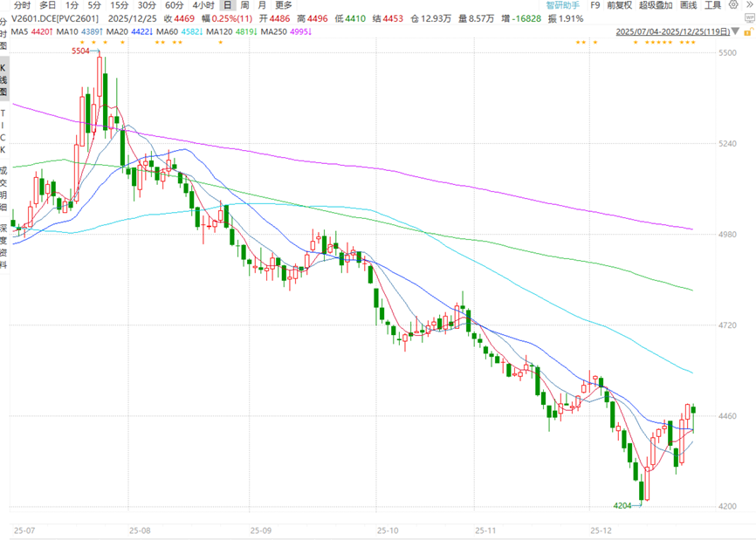Expand more toolbar options double-chevron

coord(750,5)
